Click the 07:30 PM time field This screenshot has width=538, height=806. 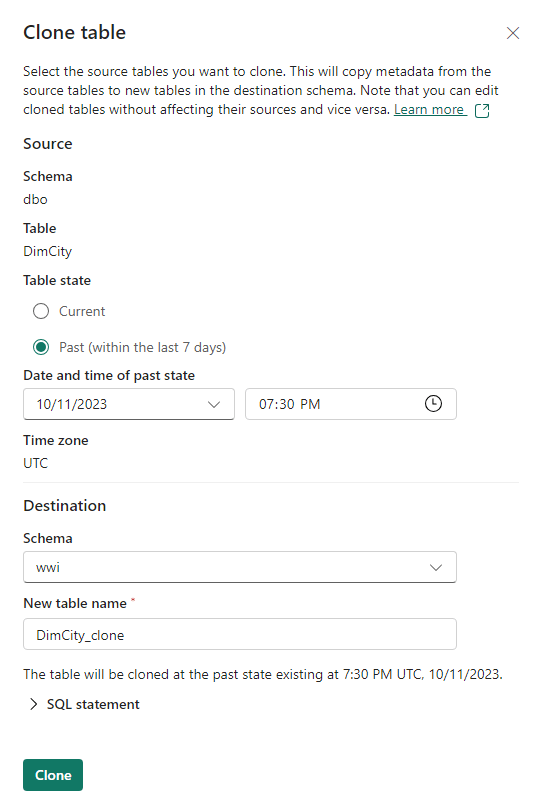(351, 404)
